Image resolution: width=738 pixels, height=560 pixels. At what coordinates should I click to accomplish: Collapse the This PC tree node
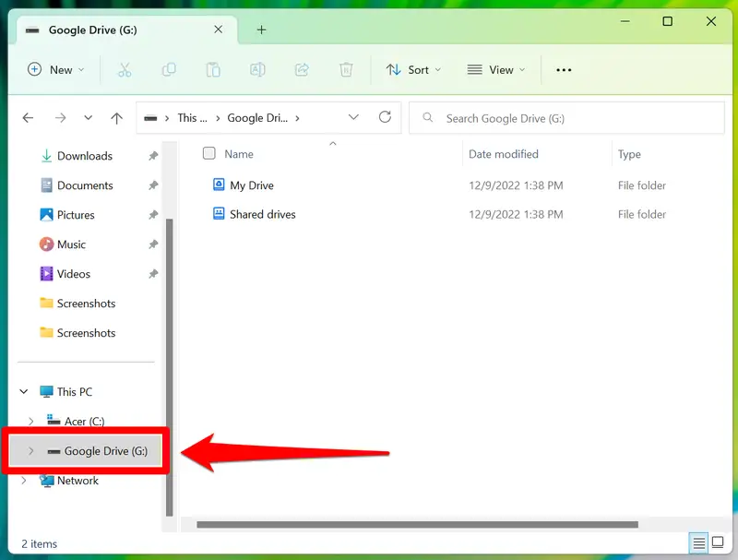pos(24,391)
